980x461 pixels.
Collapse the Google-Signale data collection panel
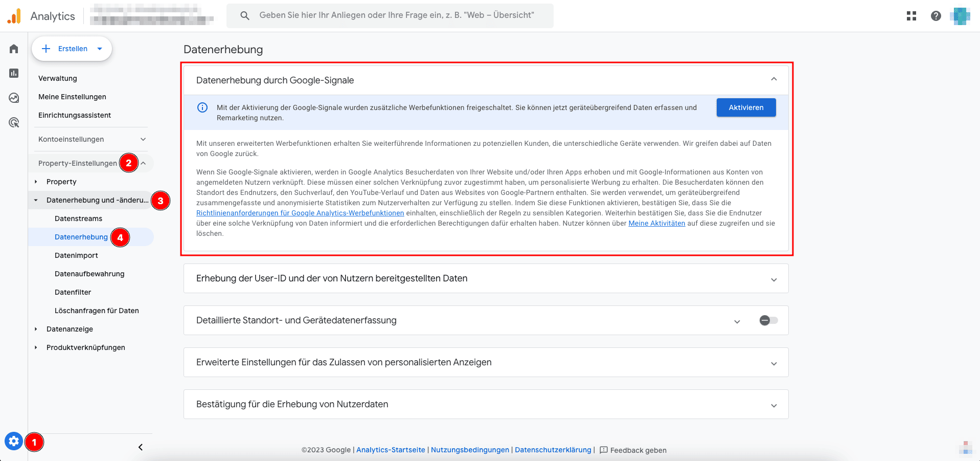point(773,79)
